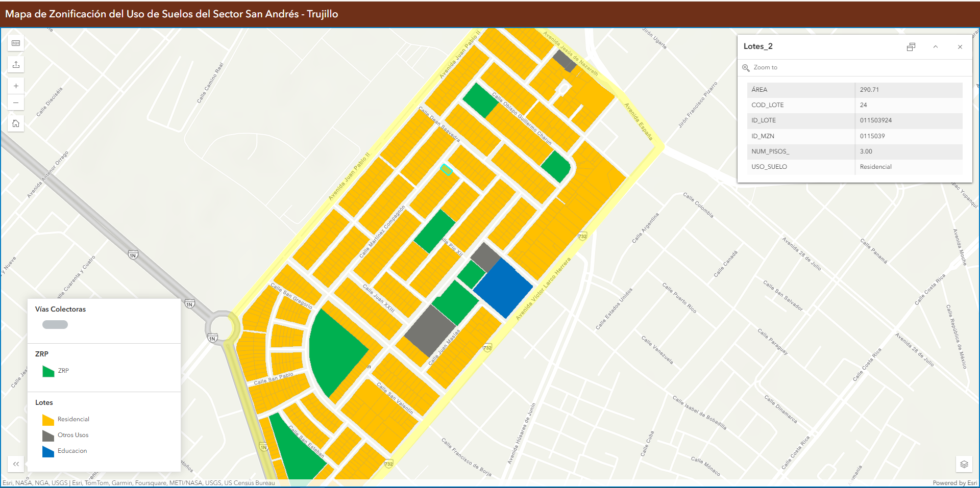Select the blue Educacion lot on map
The height and width of the screenshot is (488, 980).
point(503,288)
